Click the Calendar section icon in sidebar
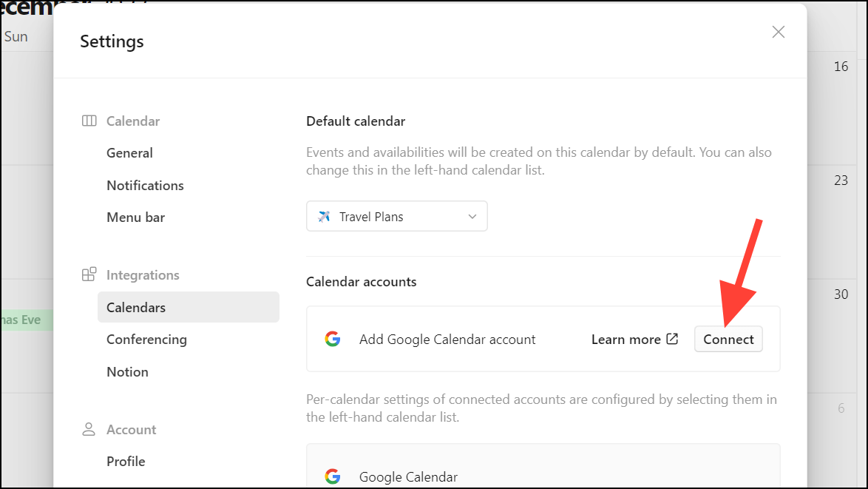Viewport: 868px width, 489px height. pyautogui.click(x=89, y=121)
